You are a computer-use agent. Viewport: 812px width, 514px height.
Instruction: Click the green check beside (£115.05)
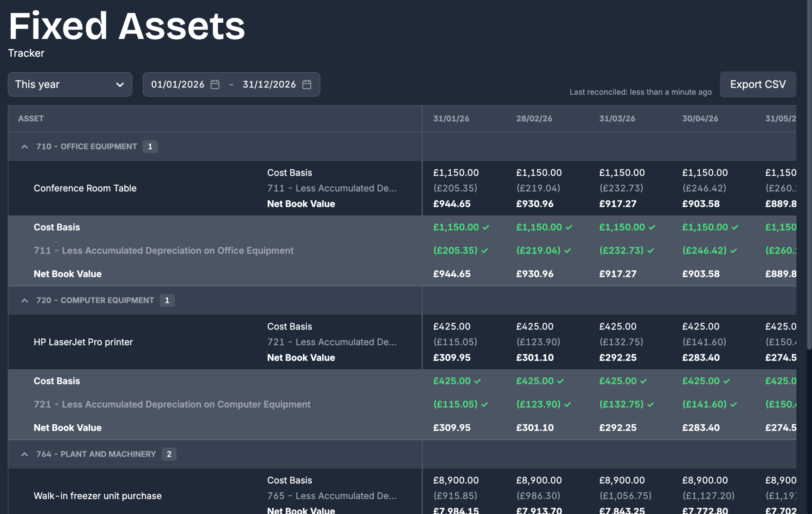click(485, 404)
